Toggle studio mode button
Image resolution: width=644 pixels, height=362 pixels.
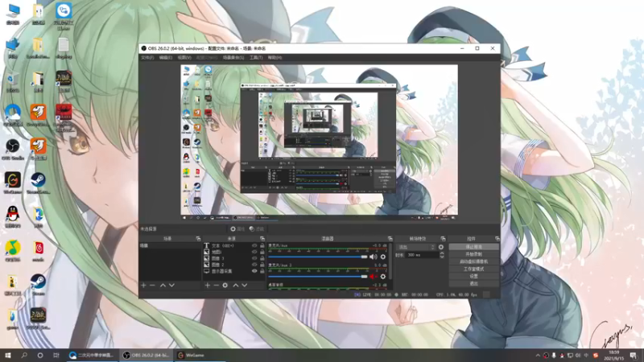coord(473,269)
